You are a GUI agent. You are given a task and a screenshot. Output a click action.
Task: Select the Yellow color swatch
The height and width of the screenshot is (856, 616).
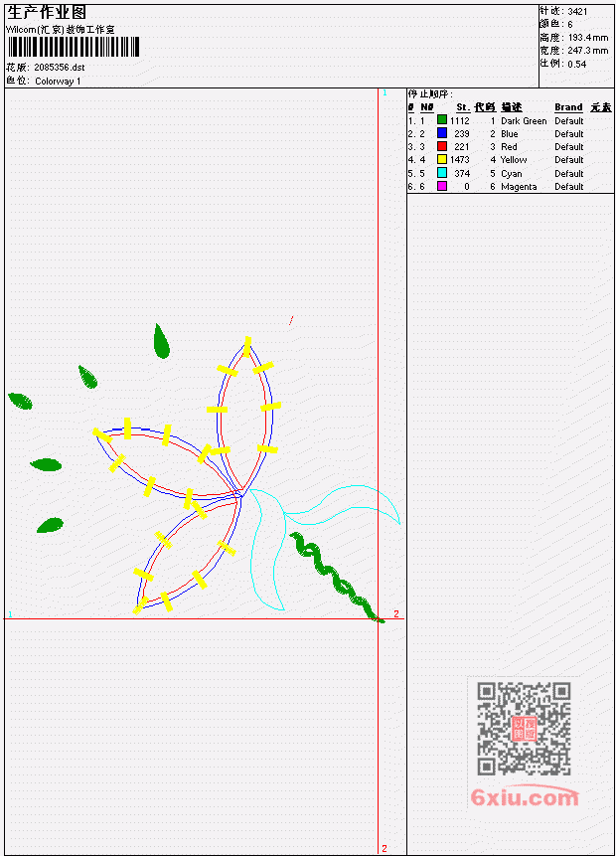pyautogui.click(x=442, y=159)
